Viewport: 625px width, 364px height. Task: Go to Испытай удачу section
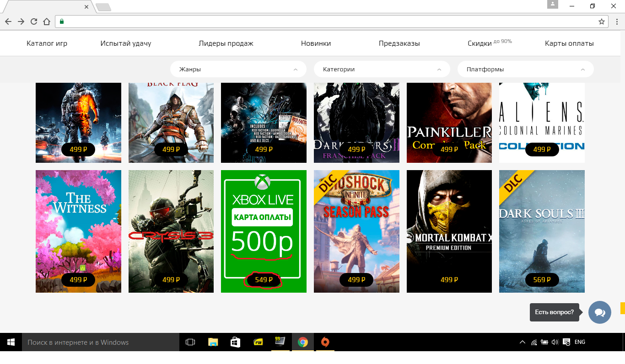(126, 43)
